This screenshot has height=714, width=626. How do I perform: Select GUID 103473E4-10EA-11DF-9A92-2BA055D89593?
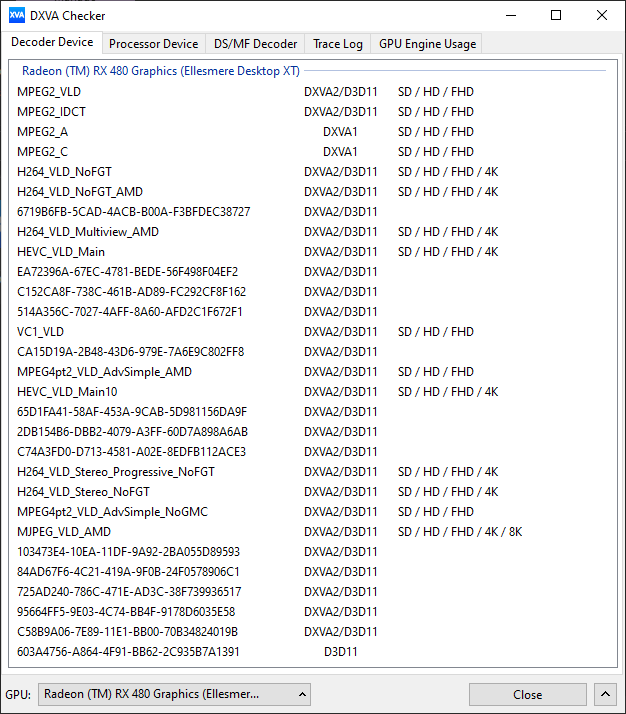point(312,552)
